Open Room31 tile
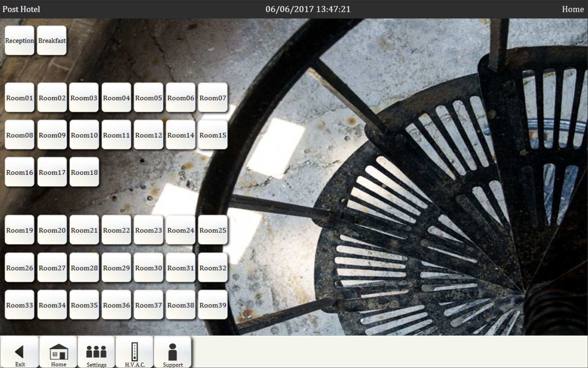 (x=181, y=268)
